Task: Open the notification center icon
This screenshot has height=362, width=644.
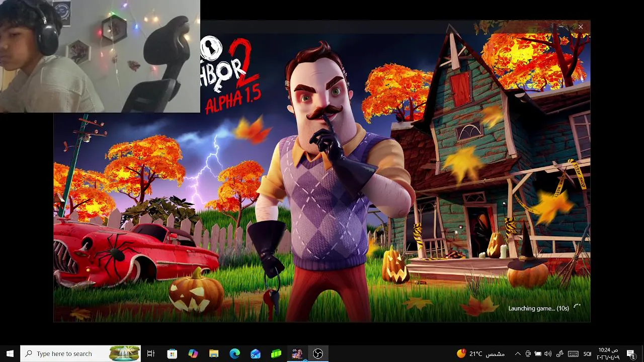Action: coord(631,353)
